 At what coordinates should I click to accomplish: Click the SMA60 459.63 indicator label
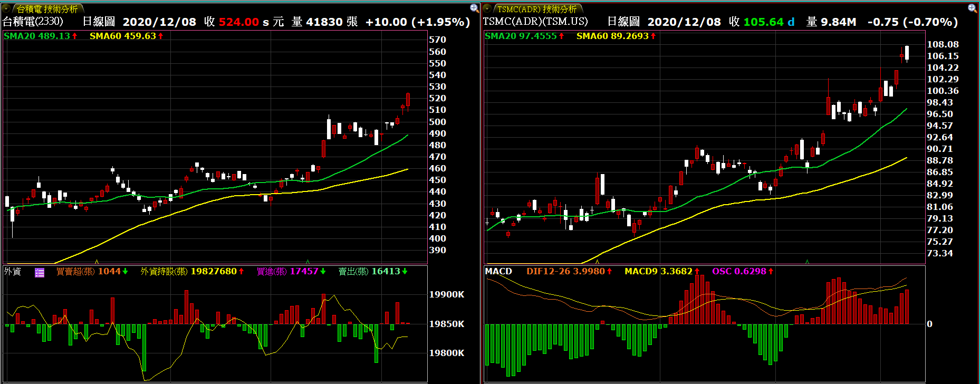point(127,36)
